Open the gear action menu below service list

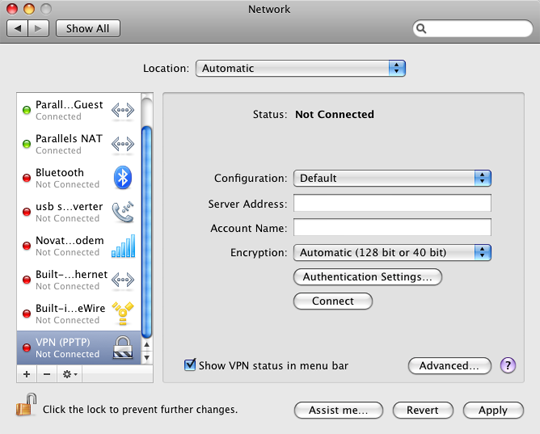pyautogui.click(x=70, y=374)
